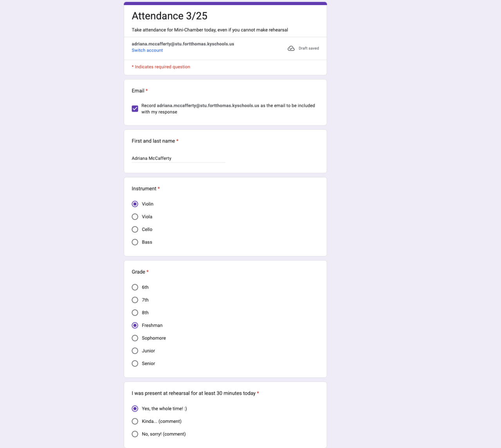Image resolution: width=501 pixels, height=448 pixels.
Task: Select the Freshman grade option
Action: 135,325
